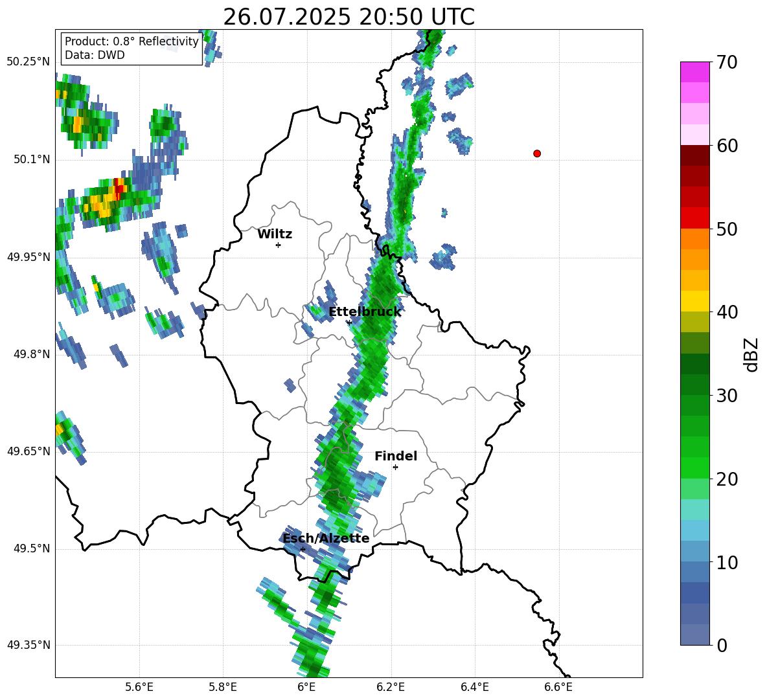The width and height of the screenshot is (767, 700).
Task: Click the 49.8°N latitude label
Action: point(32,354)
